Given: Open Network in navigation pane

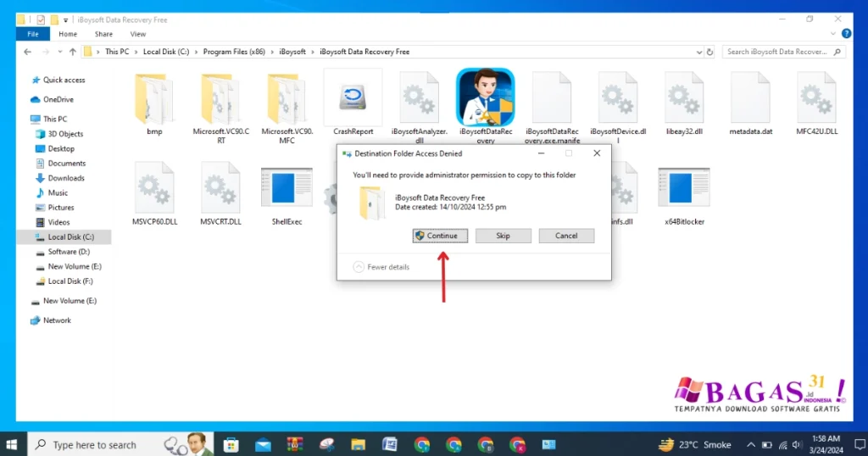Looking at the screenshot, I should [51, 320].
